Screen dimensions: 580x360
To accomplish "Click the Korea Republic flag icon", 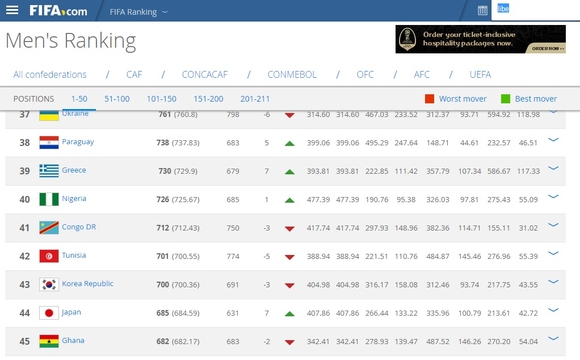I will point(49,285).
